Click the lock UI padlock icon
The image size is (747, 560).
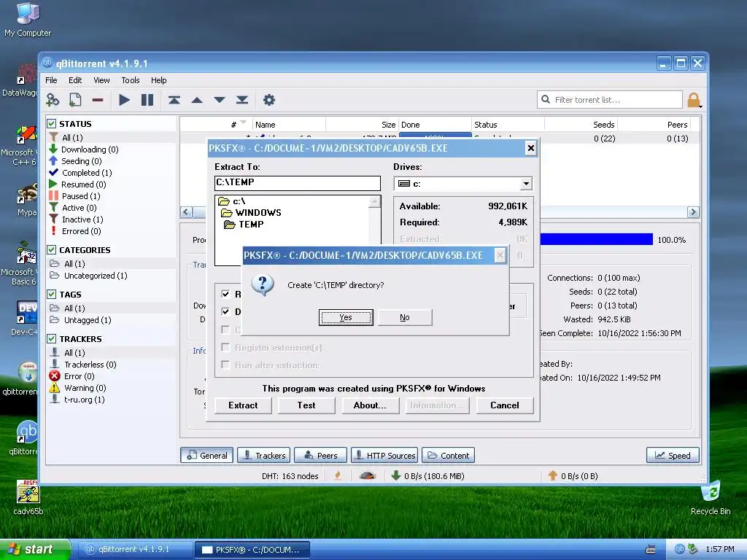click(x=694, y=100)
